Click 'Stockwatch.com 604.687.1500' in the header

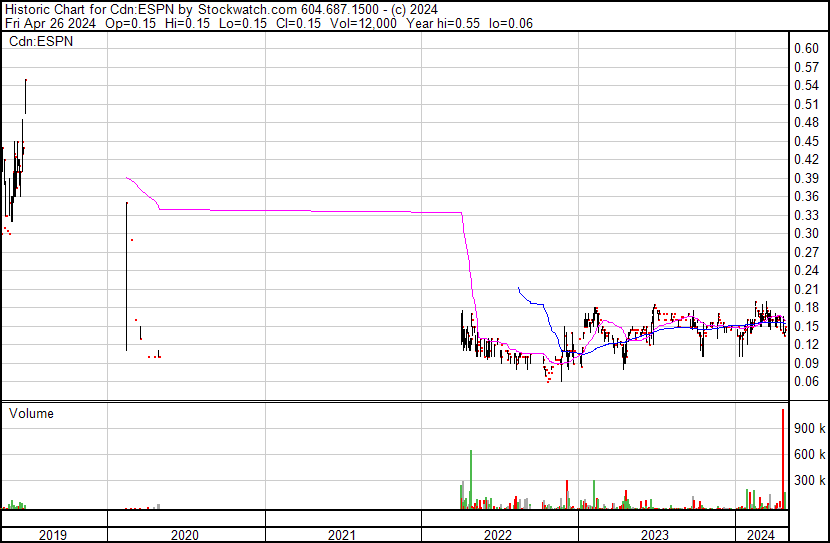288,10
